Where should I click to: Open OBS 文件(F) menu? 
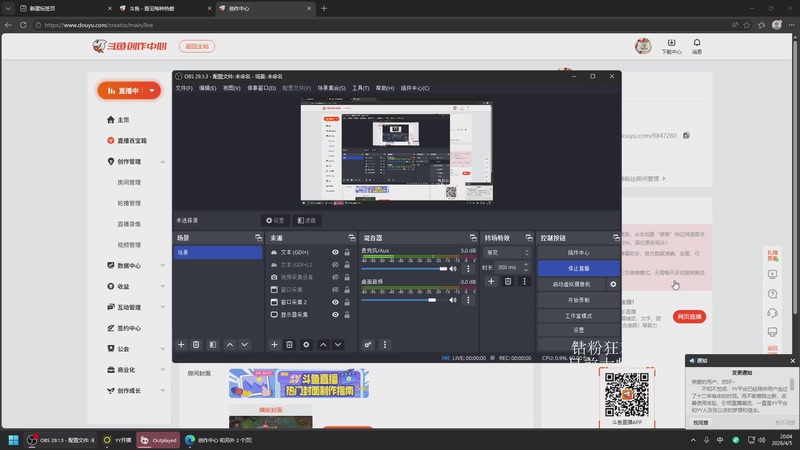[184, 88]
